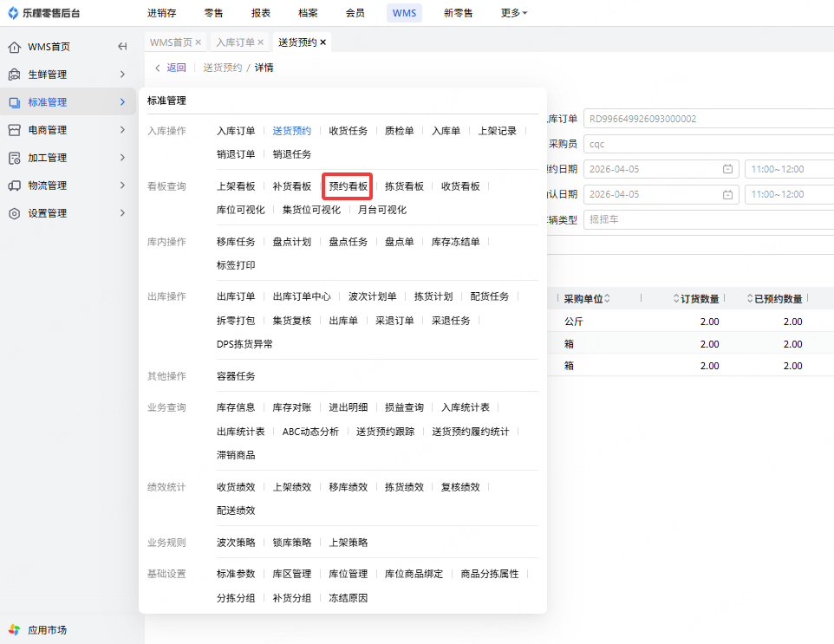This screenshot has height=644, width=834.
Task: Open 库存信息 menu entry
Action: click(236, 407)
